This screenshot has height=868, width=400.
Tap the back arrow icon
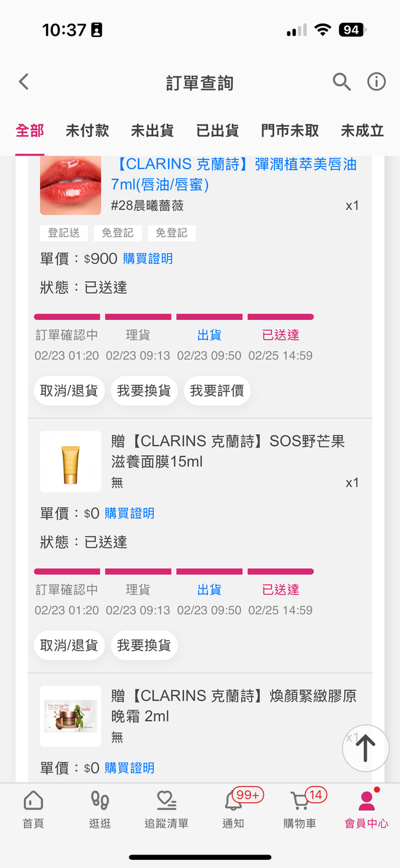(x=24, y=82)
